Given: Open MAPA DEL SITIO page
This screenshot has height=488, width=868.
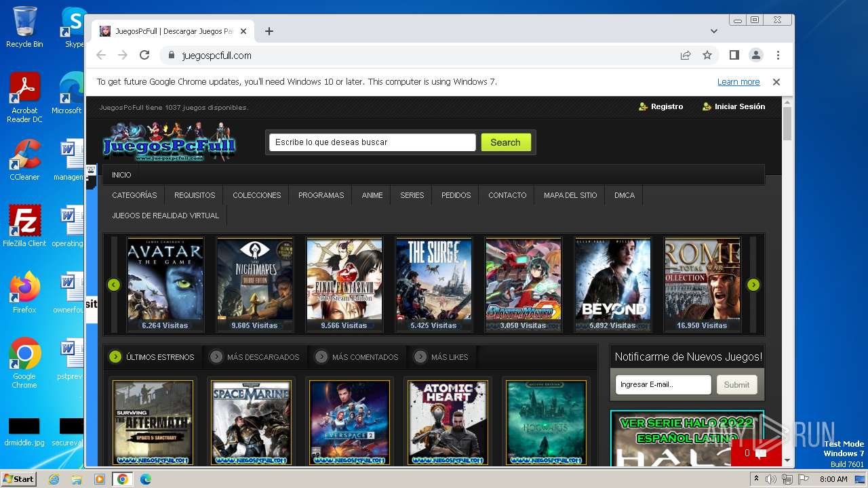Looking at the screenshot, I should [x=570, y=195].
